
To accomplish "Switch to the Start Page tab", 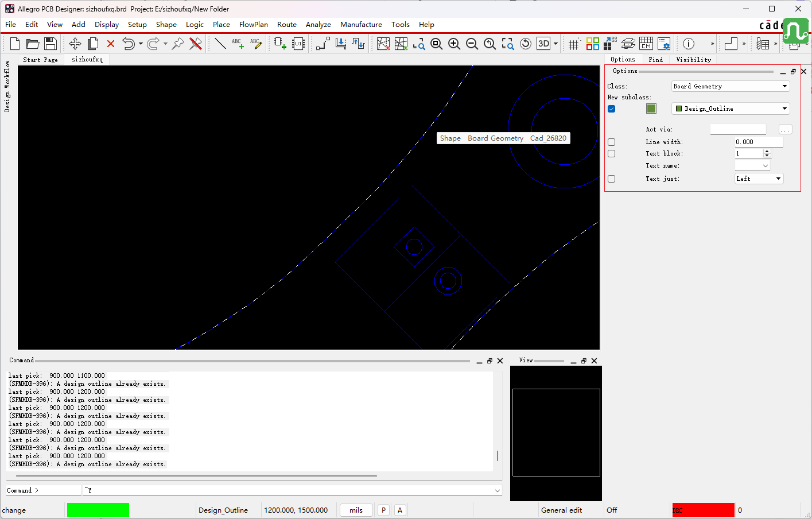I will pos(40,59).
